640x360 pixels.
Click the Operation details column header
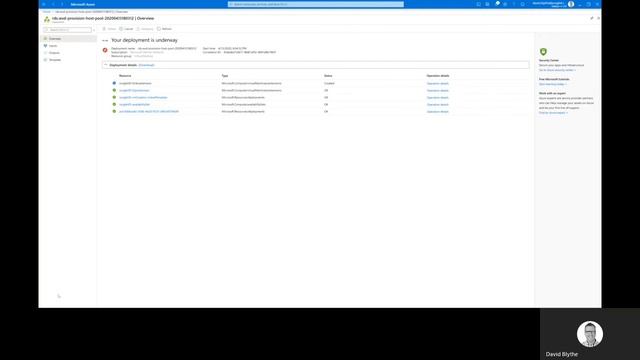click(x=438, y=76)
